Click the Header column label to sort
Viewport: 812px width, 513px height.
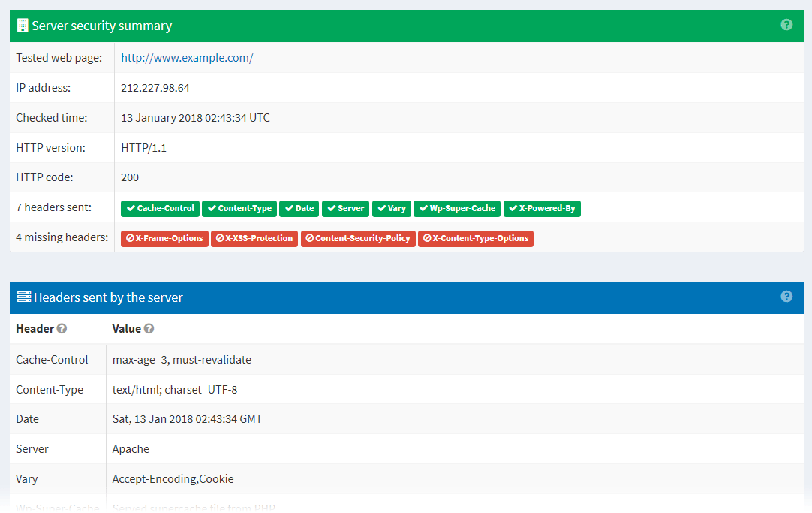pyautogui.click(x=34, y=328)
